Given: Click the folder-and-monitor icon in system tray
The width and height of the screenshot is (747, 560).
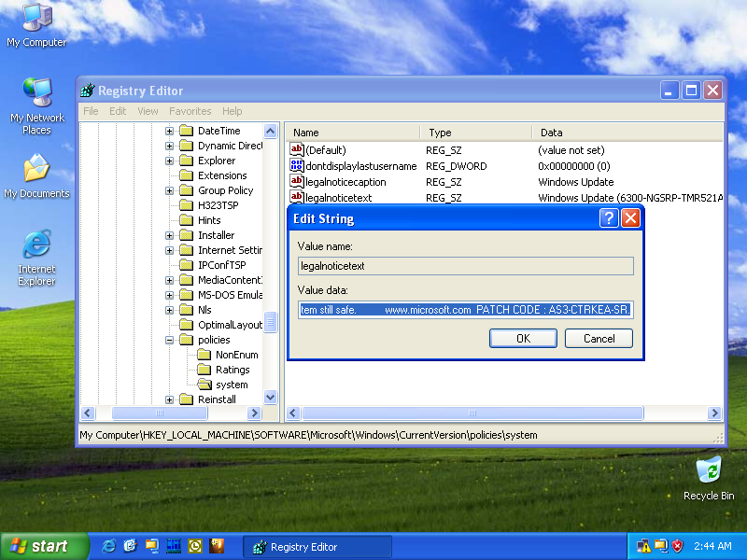Looking at the screenshot, I should tap(661, 546).
